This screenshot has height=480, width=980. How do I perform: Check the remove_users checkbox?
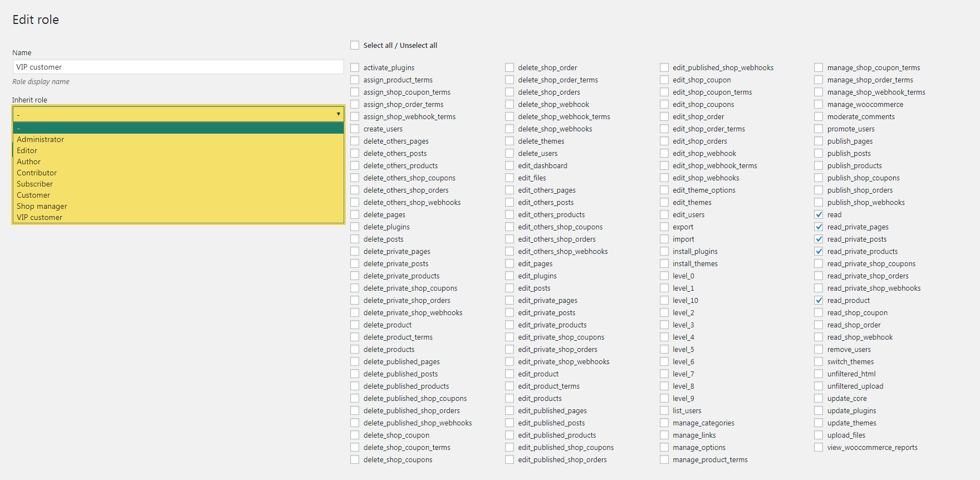819,349
